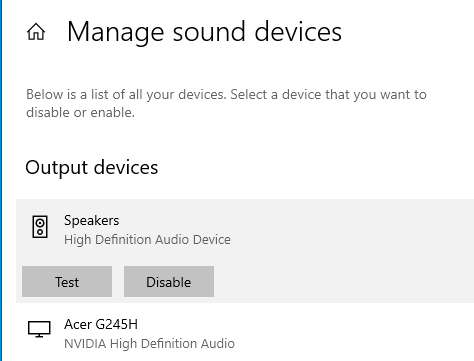The width and height of the screenshot is (474, 361).
Task: Click the High Definition Audio Device subtitle
Action: 147,240
